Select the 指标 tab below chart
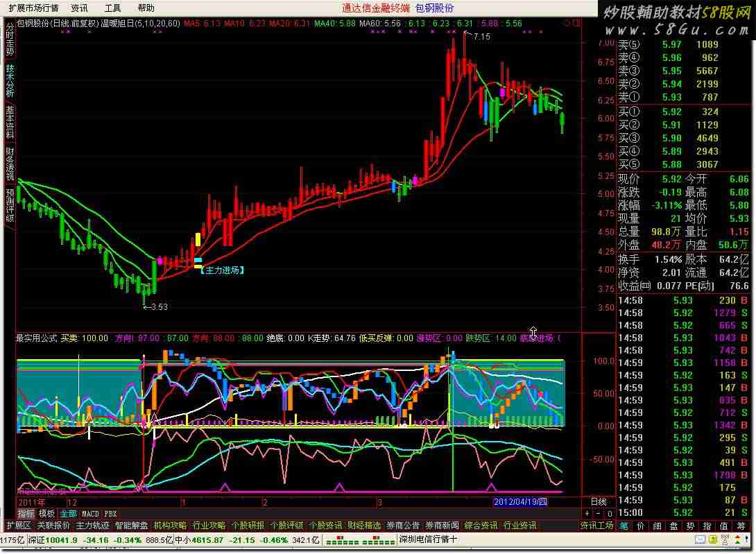Screen dimensions: 756x554 pyautogui.click(x=26, y=514)
